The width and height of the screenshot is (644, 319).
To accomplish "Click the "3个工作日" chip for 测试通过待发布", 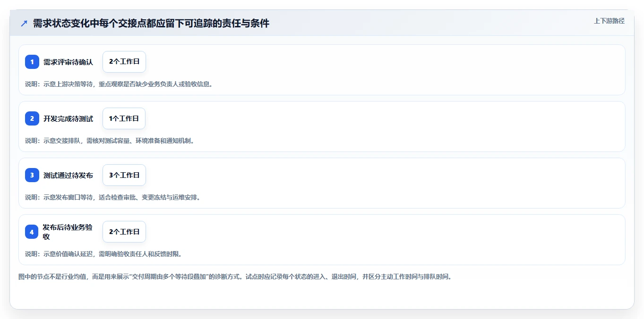I will pyautogui.click(x=124, y=175).
